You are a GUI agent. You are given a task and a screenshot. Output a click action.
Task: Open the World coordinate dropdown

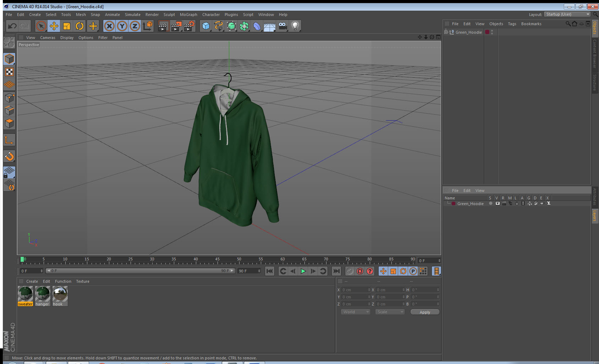[355, 312]
